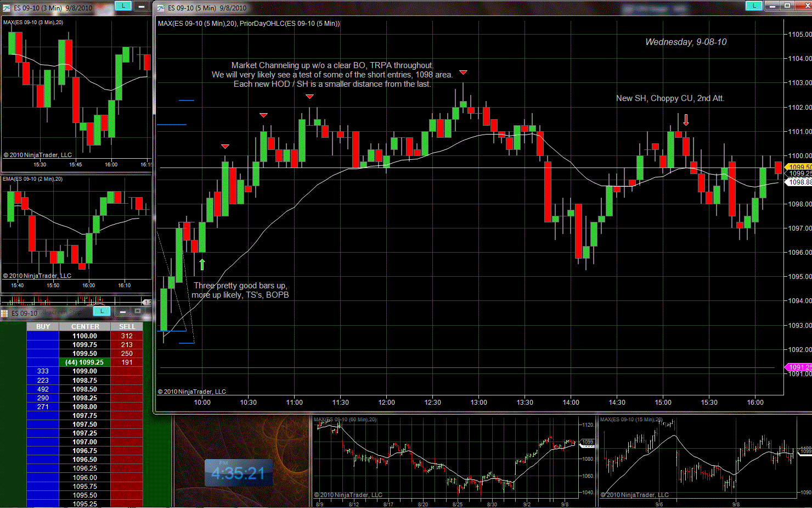Click the yellow 1099.50 price marker on the axis

point(799,166)
